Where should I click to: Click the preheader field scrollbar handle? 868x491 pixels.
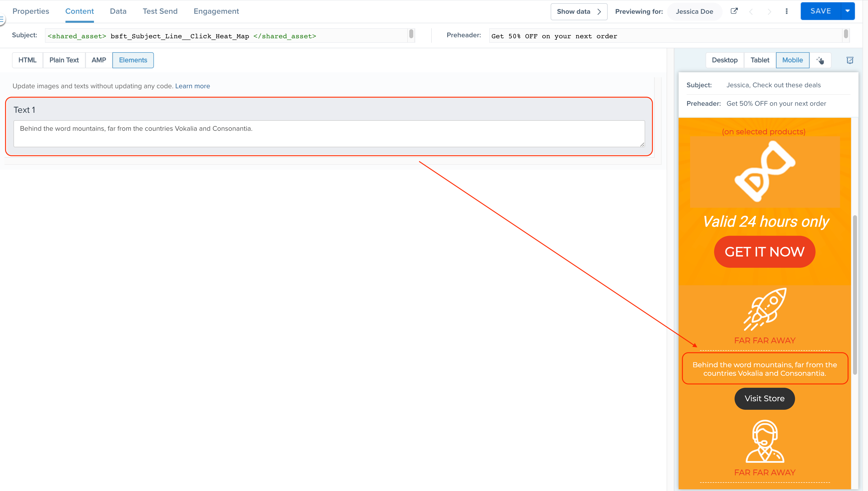coord(846,34)
